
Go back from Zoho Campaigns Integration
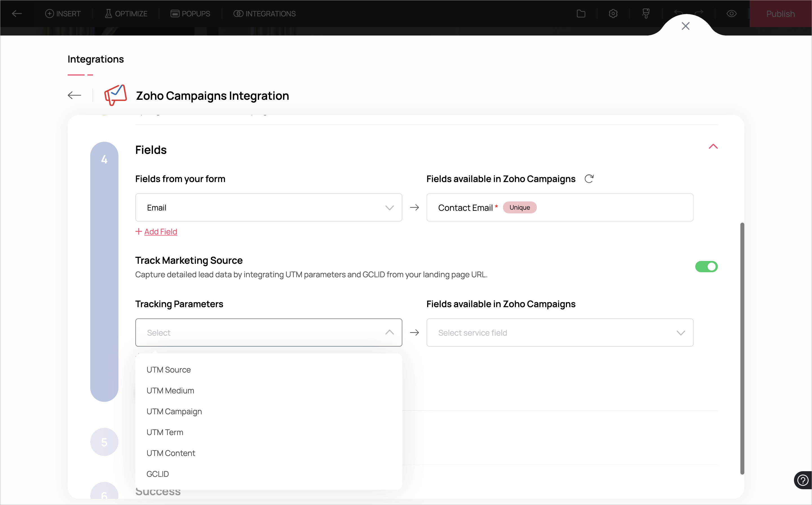[x=74, y=96]
